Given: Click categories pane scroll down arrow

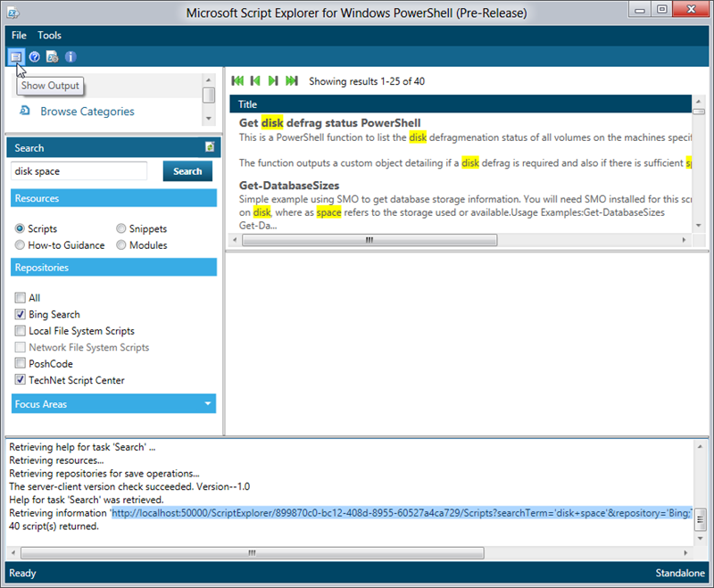Looking at the screenshot, I should [x=209, y=119].
